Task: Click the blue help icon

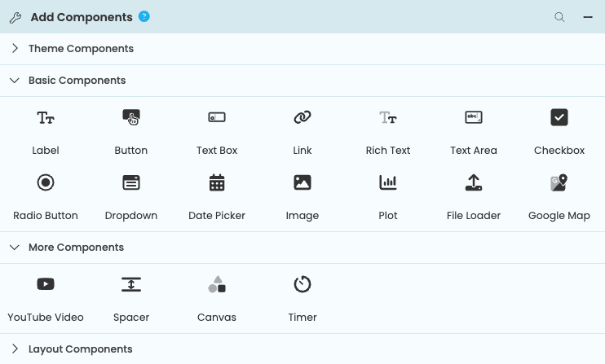Action: pos(144,16)
